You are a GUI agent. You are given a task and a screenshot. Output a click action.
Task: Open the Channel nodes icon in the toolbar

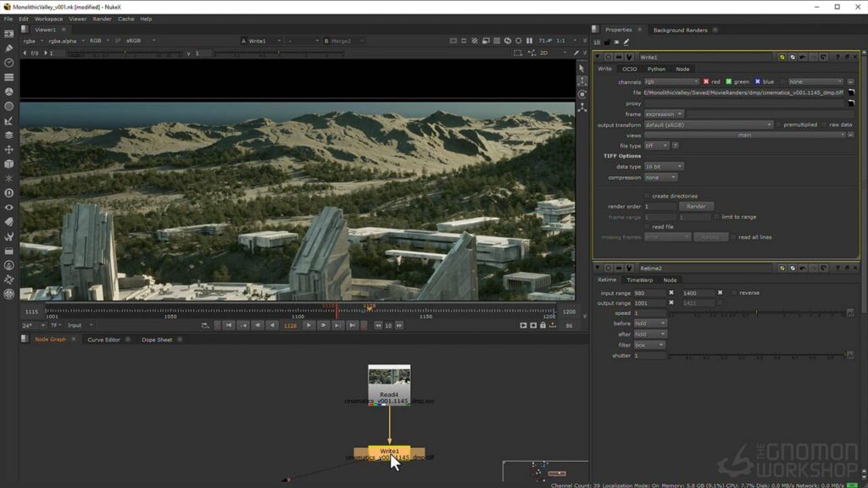click(8, 77)
